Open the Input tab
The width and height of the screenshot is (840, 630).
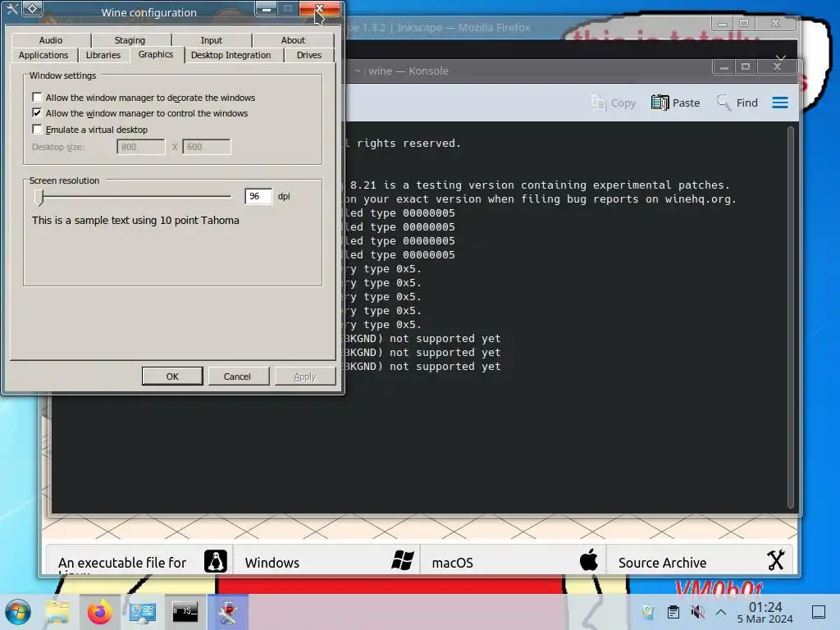click(x=212, y=40)
